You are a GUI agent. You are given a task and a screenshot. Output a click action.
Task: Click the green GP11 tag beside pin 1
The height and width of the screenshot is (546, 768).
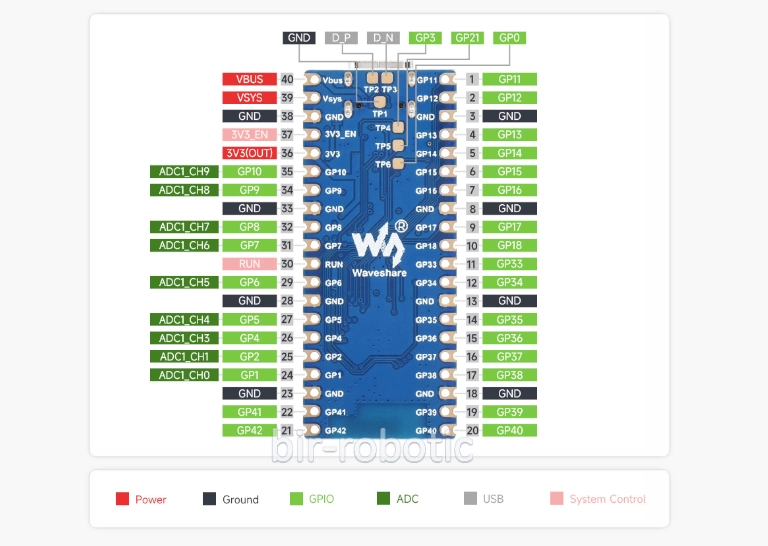coord(509,79)
